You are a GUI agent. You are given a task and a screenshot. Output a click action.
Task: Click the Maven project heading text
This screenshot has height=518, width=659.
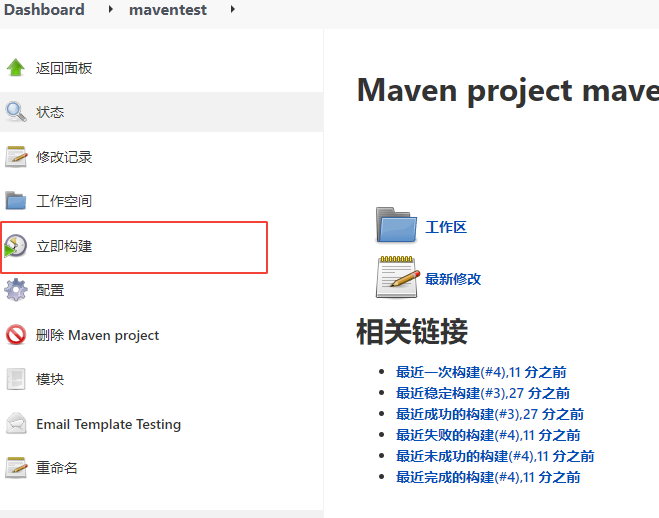coord(508,91)
